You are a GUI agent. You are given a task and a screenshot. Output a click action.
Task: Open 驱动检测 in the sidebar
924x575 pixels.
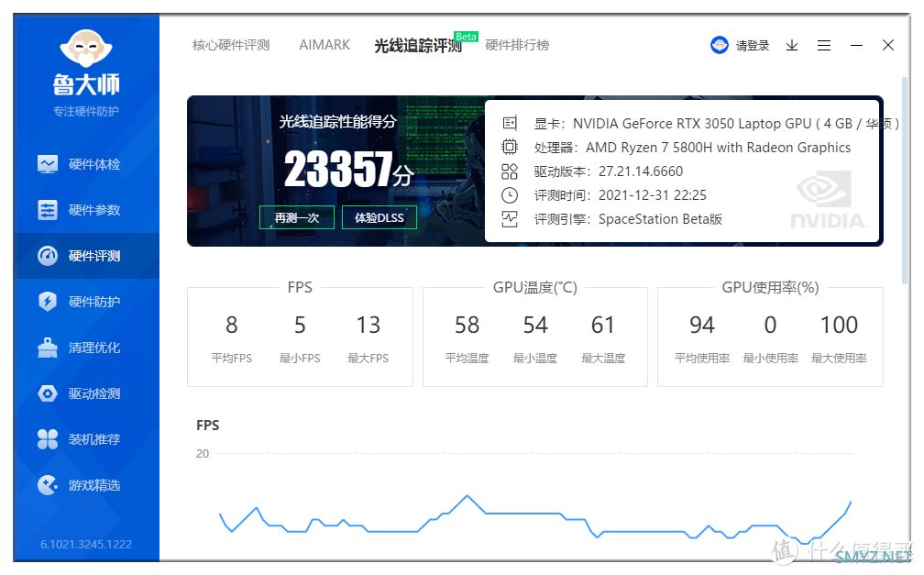[86, 393]
